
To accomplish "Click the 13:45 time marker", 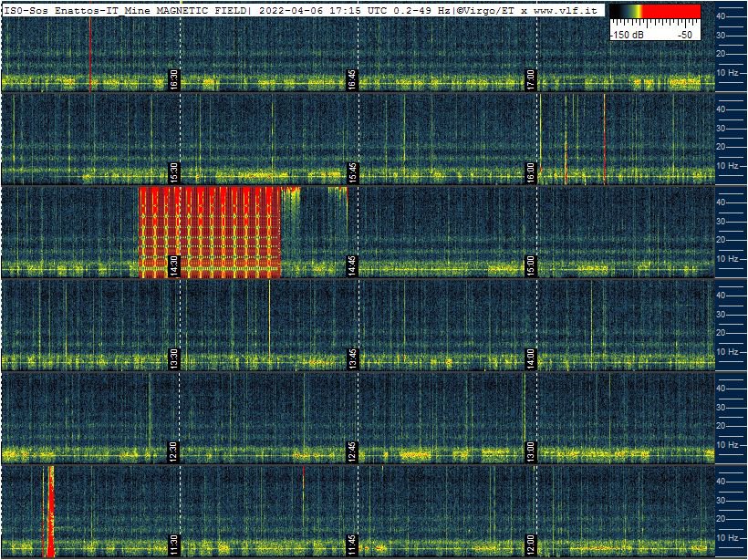I will [x=352, y=358].
